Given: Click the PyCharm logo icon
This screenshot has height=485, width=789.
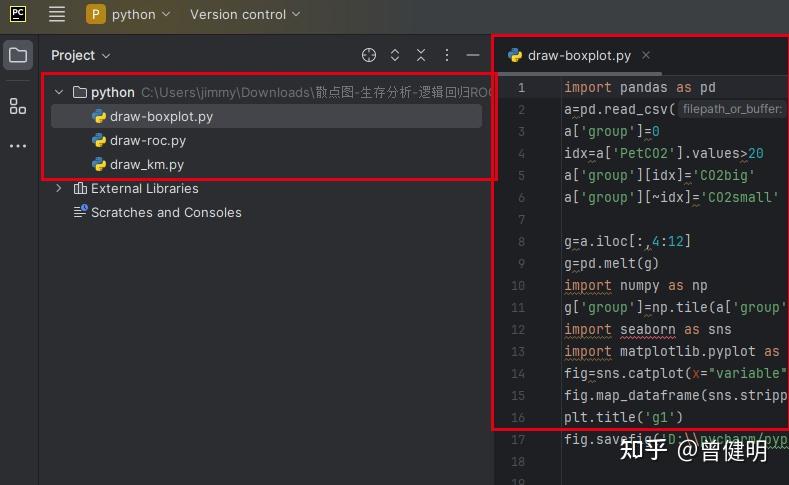Looking at the screenshot, I should pos(18,14).
